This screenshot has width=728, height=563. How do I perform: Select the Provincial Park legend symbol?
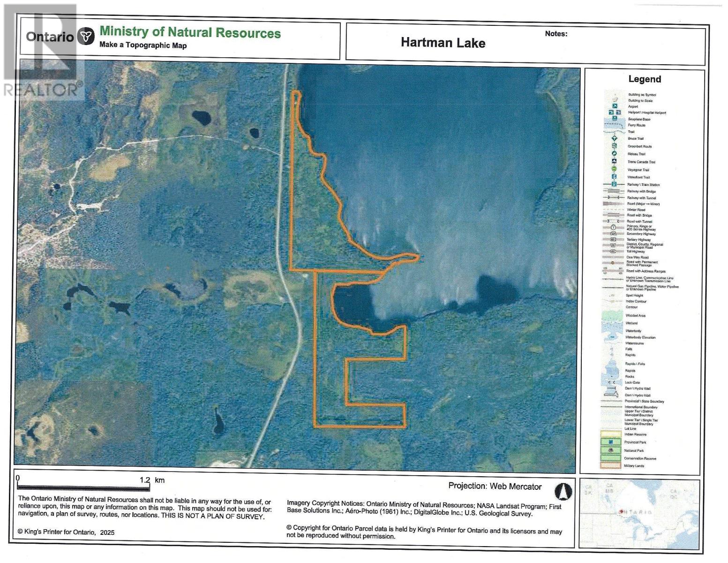tap(611, 441)
